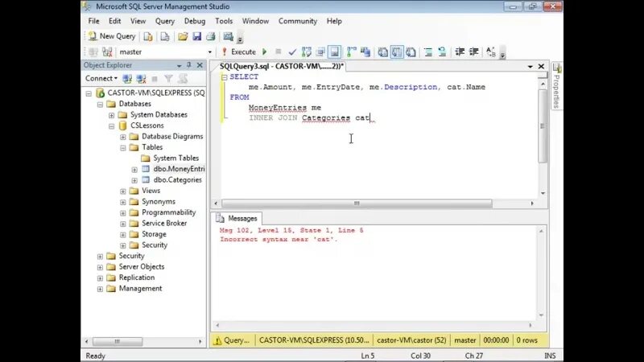Expand the Views folder

click(x=123, y=191)
